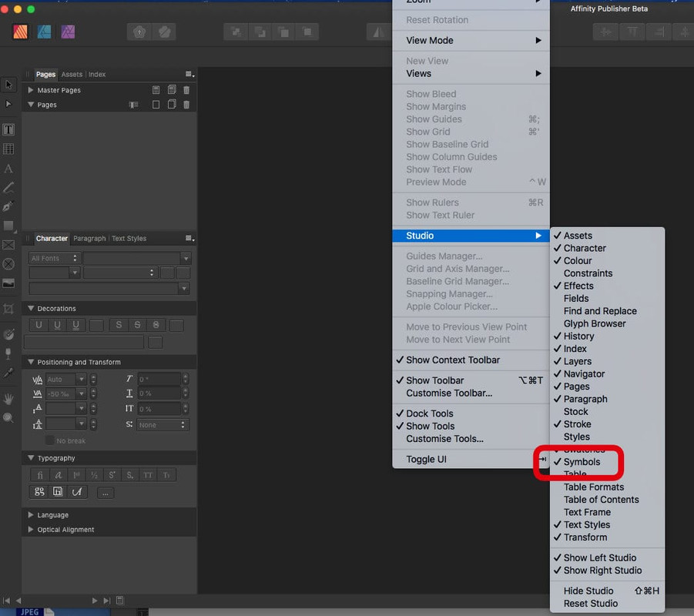Click Reset Studio in submenu
The height and width of the screenshot is (616, 694).
607,604
